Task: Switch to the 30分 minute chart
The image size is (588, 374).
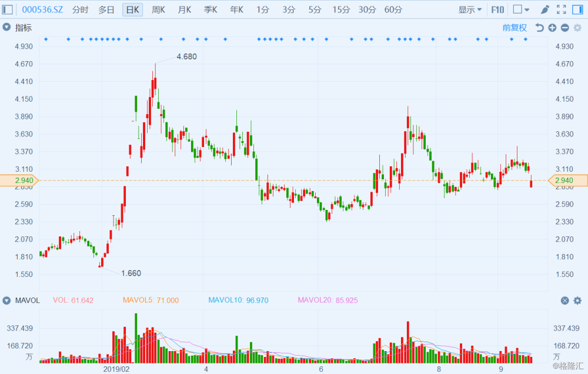Action: pyautogui.click(x=367, y=9)
